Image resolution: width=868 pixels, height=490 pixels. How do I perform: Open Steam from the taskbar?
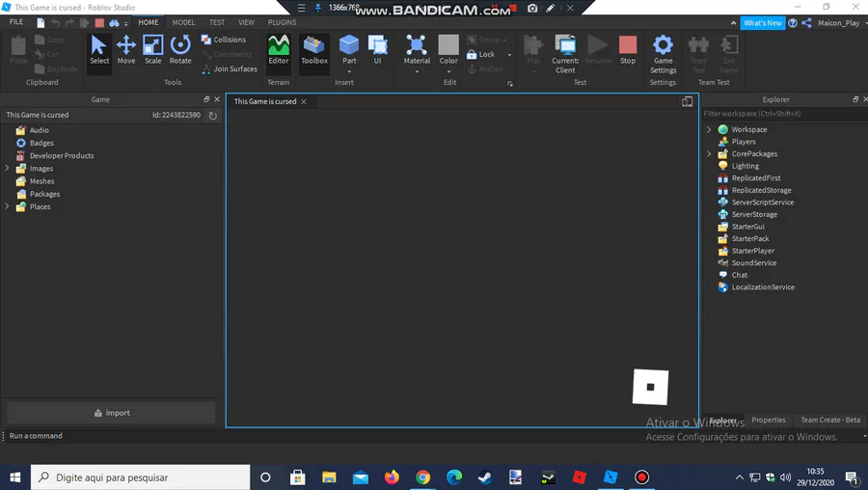click(485, 477)
